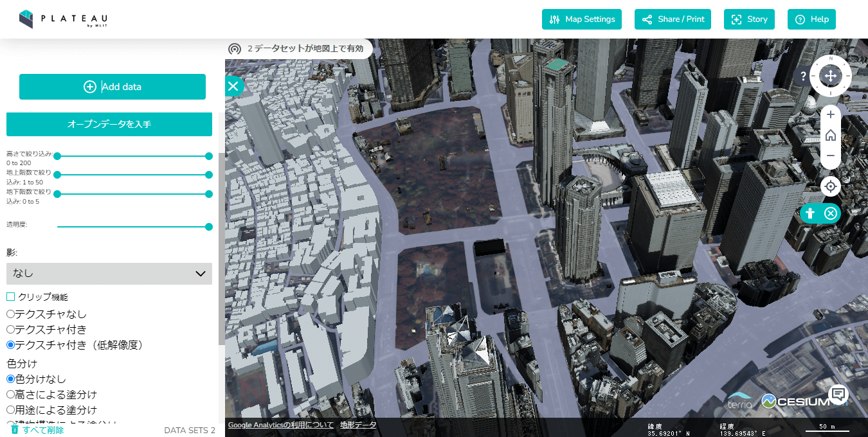The width and height of the screenshot is (868, 437).
Task: Click the zoom in plus icon
Action: click(831, 115)
